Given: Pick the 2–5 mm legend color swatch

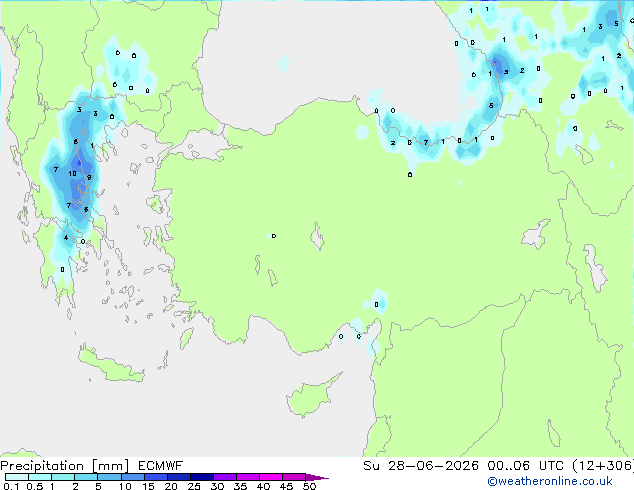Looking at the screenshot, I should (x=86, y=477).
